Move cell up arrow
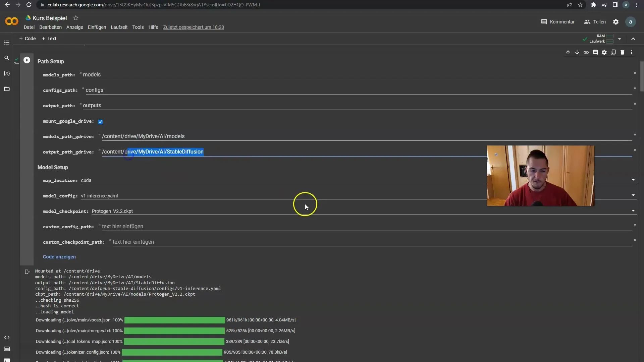This screenshot has height=362, width=644. point(568,52)
